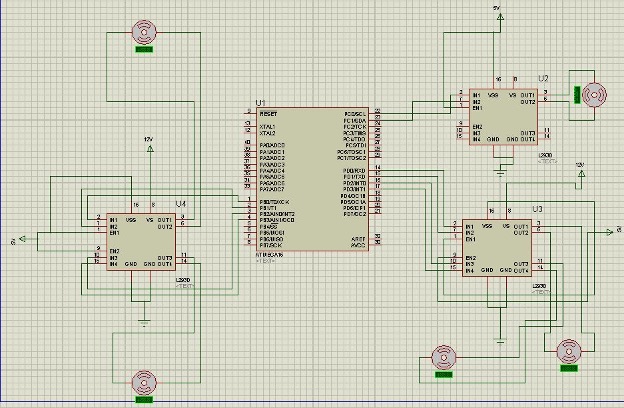Click the U2 reference label
The image size is (624, 408).
click(x=543, y=78)
